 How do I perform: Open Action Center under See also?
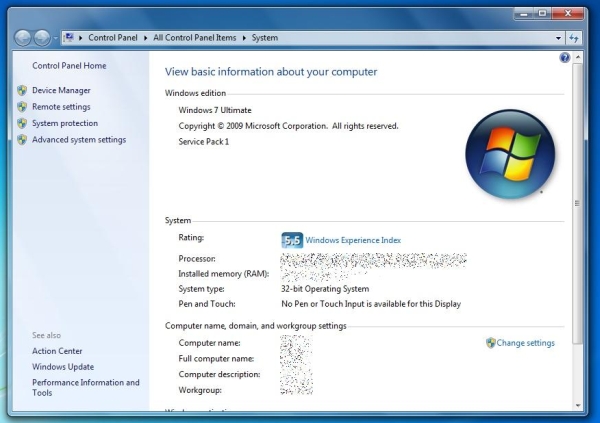pyautogui.click(x=57, y=351)
